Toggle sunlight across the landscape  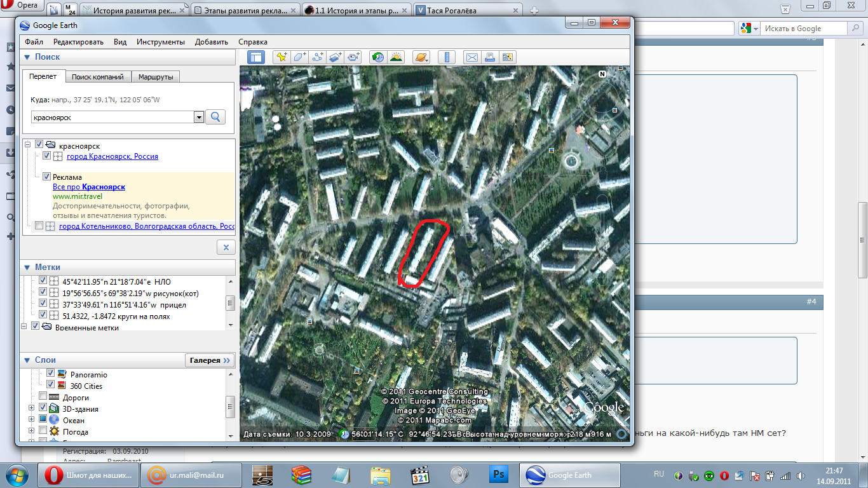pyautogui.click(x=396, y=57)
